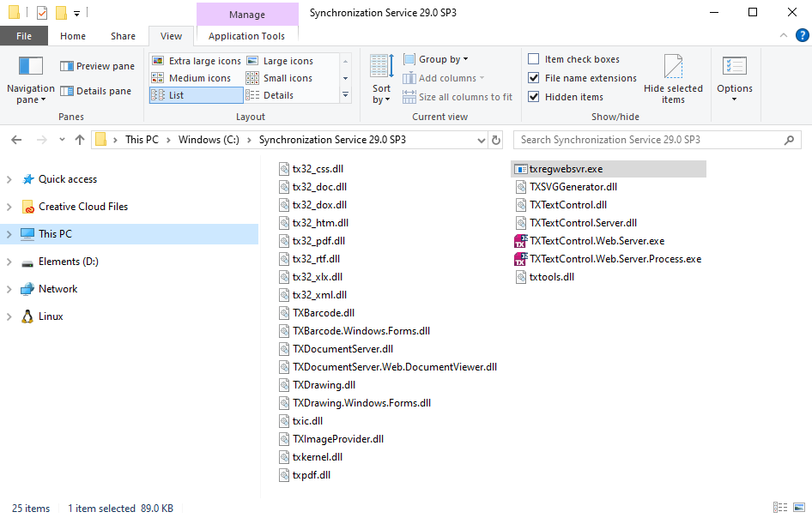Go up one folder level
Screen dimensions: 812x518
[x=79, y=140]
